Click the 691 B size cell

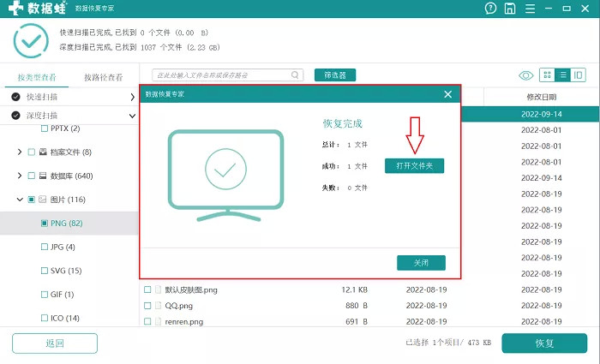tap(357, 322)
